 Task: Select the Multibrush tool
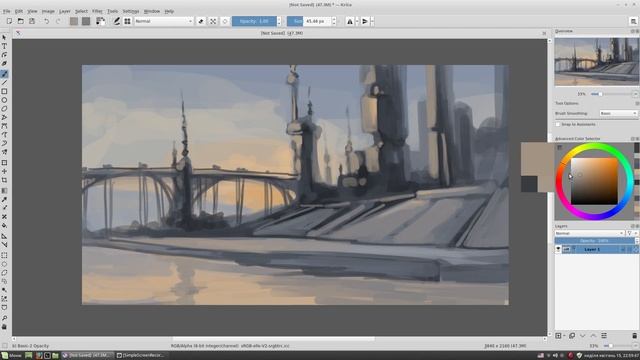click(x=4, y=152)
